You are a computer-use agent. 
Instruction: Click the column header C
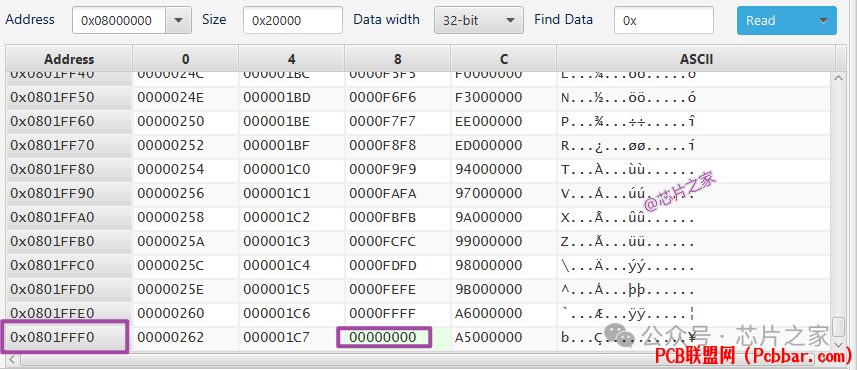coord(503,59)
